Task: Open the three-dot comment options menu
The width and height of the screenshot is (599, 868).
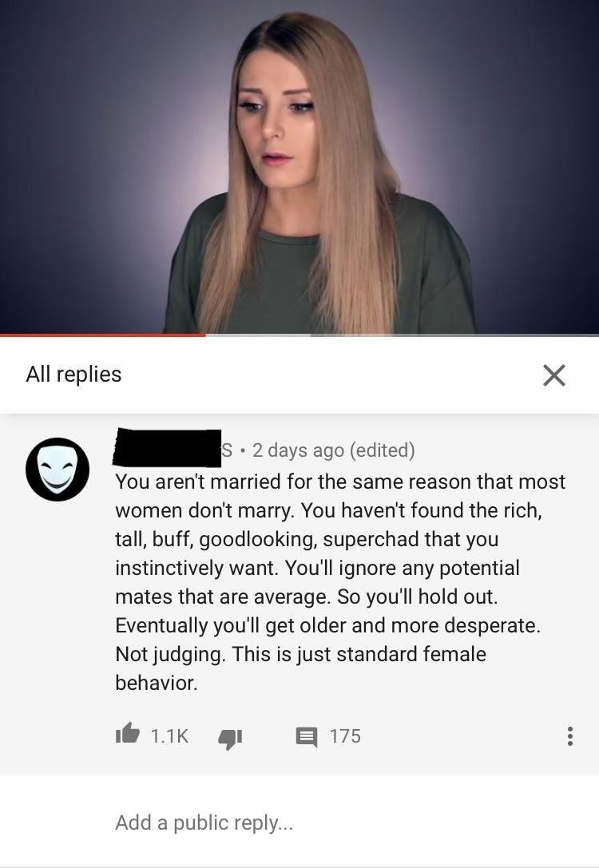Action: coord(569,736)
